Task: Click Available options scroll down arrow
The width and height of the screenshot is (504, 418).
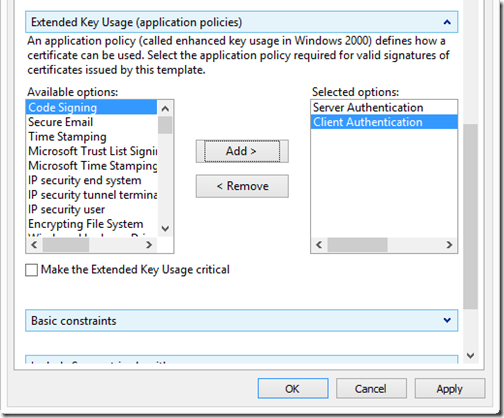Action: click(x=165, y=229)
